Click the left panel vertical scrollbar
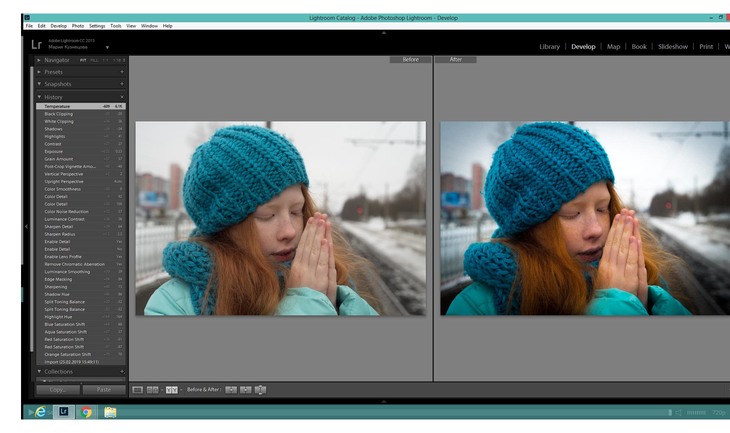Image resolution: width=730 pixels, height=433 pixels. point(32,210)
